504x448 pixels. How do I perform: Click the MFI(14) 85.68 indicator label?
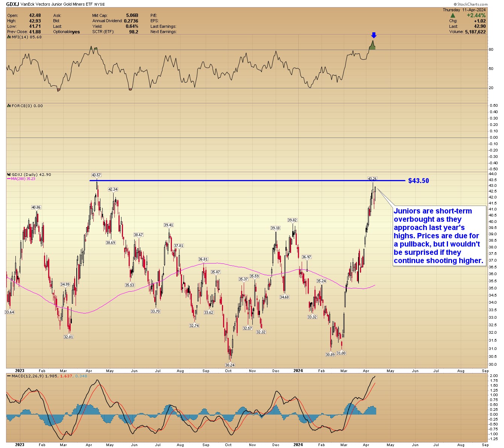point(24,37)
